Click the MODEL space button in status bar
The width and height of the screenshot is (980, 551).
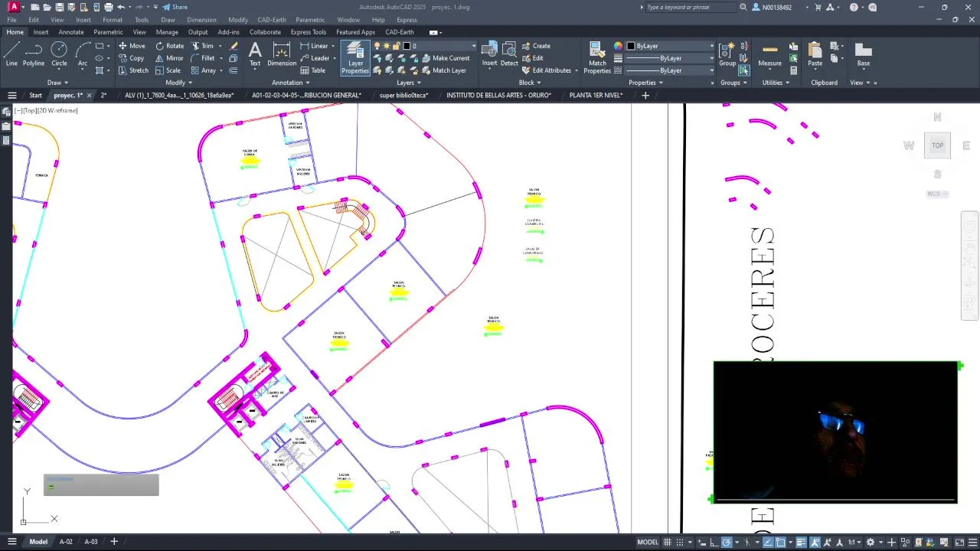pyautogui.click(x=648, y=542)
